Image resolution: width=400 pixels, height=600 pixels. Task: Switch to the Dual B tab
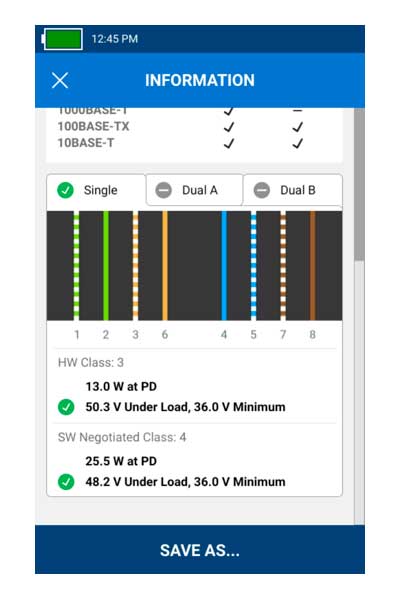[293, 190]
